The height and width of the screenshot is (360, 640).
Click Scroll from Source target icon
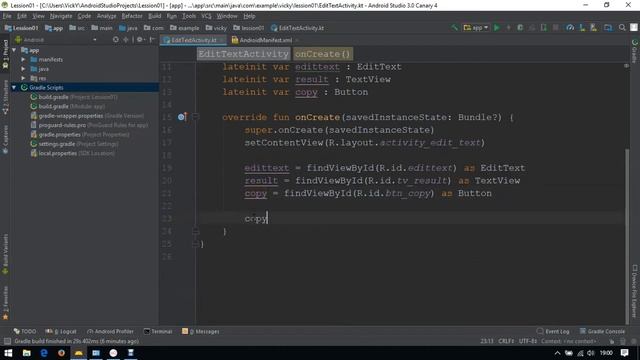(116, 40)
